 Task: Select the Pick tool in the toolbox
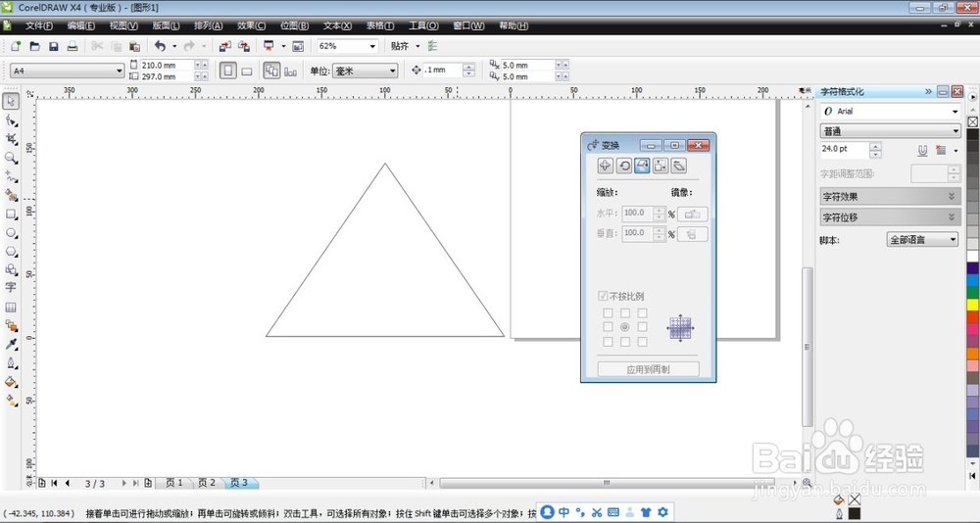[11, 101]
